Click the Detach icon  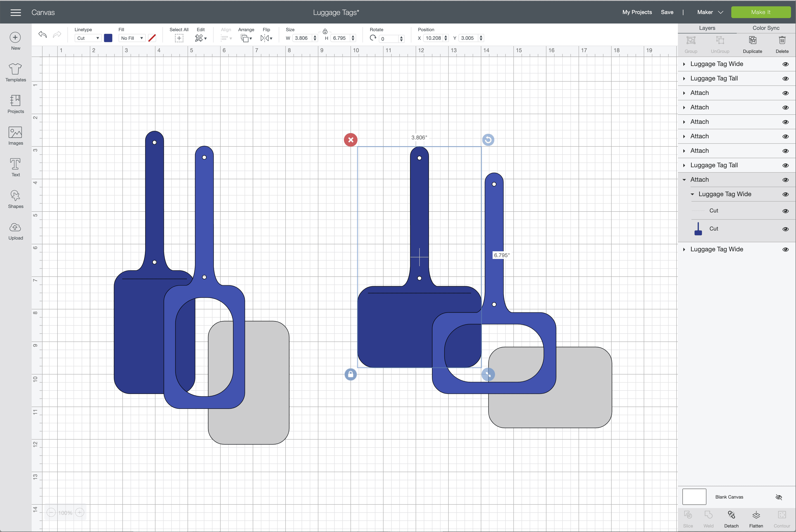coord(731,515)
